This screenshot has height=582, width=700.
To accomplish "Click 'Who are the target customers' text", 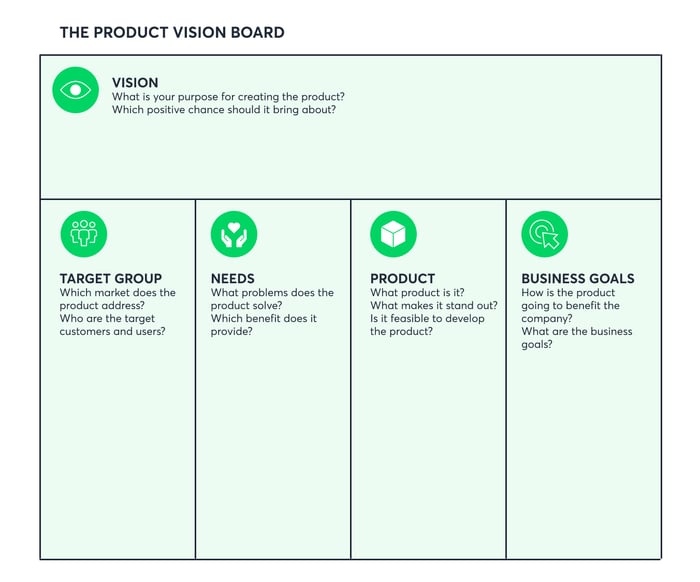I will coord(112,325).
